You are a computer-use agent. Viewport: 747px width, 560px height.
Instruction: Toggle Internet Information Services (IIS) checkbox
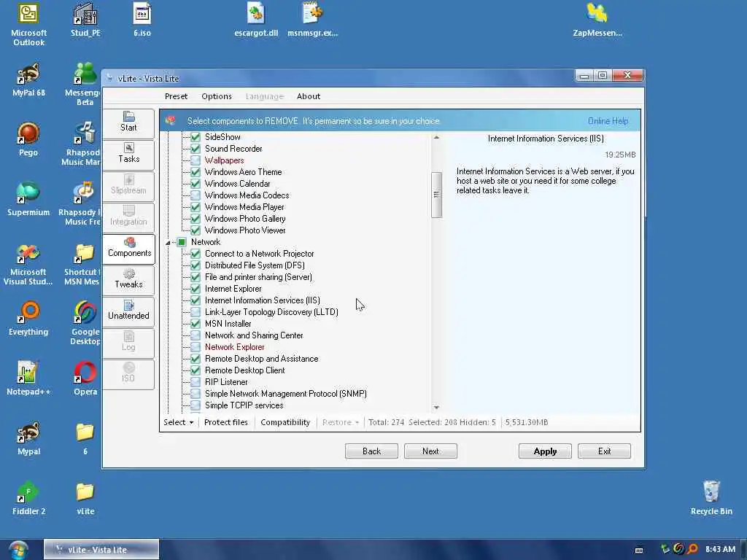(x=196, y=300)
